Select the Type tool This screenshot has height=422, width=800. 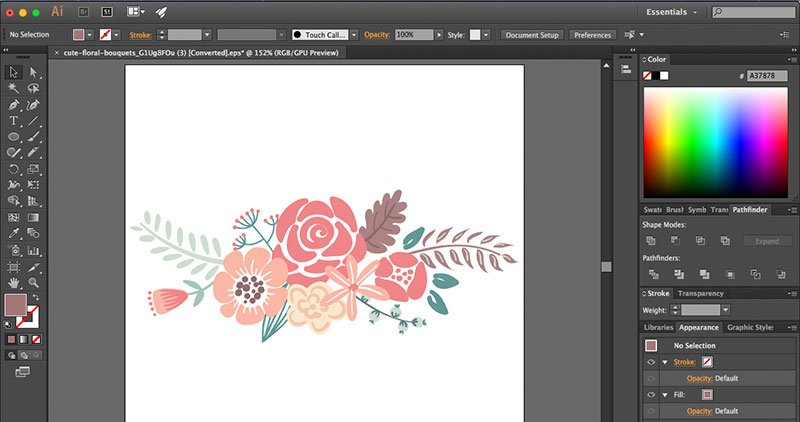click(14, 121)
